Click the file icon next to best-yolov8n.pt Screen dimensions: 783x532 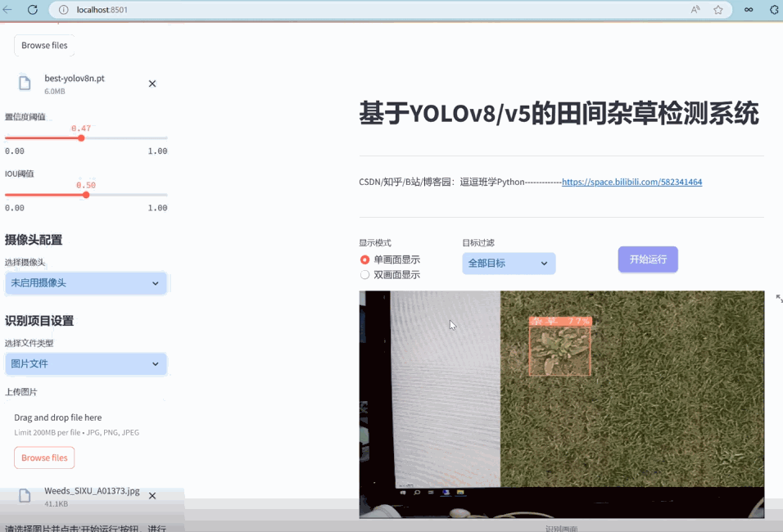(x=24, y=83)
